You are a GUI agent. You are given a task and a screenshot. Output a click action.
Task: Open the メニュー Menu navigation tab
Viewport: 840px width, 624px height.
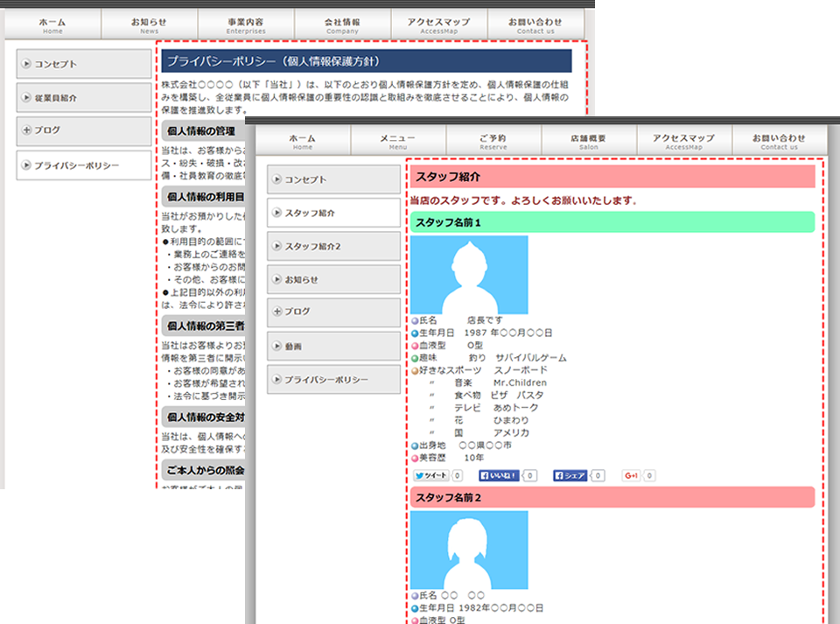(x=398, y=142)
